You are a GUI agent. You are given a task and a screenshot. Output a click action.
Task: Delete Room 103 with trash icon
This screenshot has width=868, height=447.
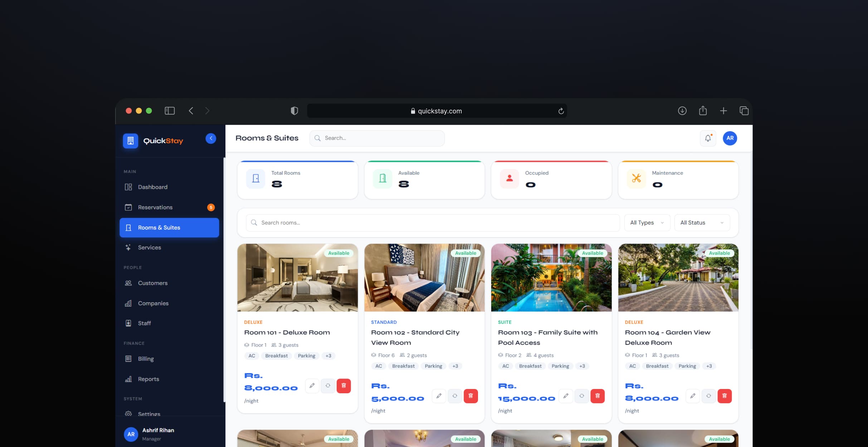[598, 396]
